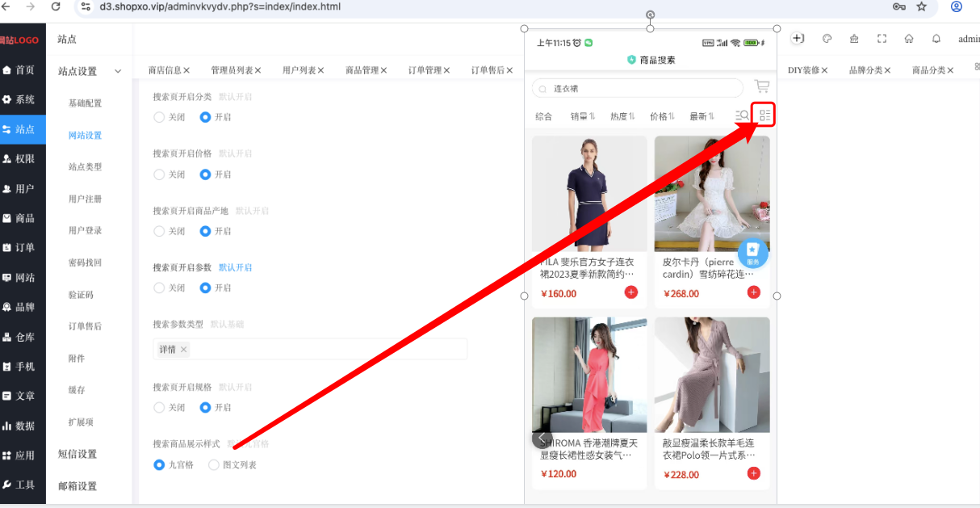Choose the 图文列表 display style

pos(232,465)
